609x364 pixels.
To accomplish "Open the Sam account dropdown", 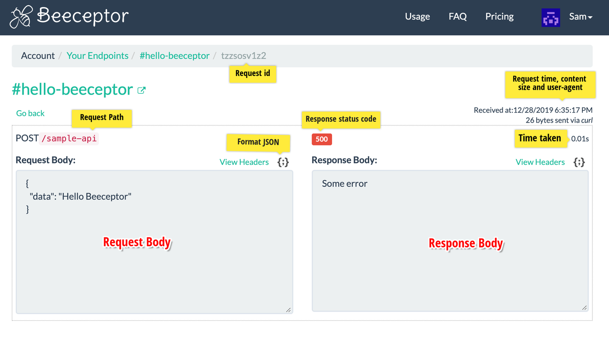I will 581,17.
